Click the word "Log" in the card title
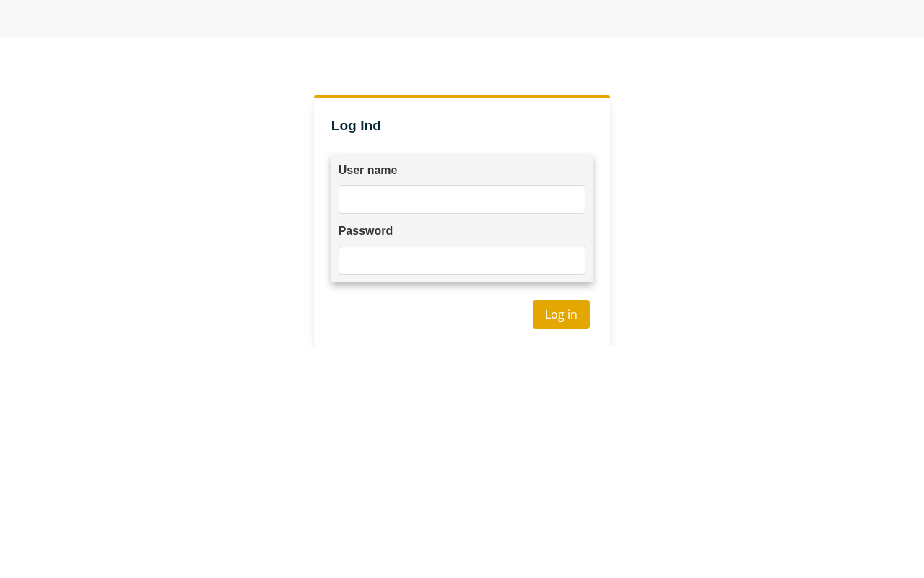Screen dimensions: 924x578 click(344, 126)
